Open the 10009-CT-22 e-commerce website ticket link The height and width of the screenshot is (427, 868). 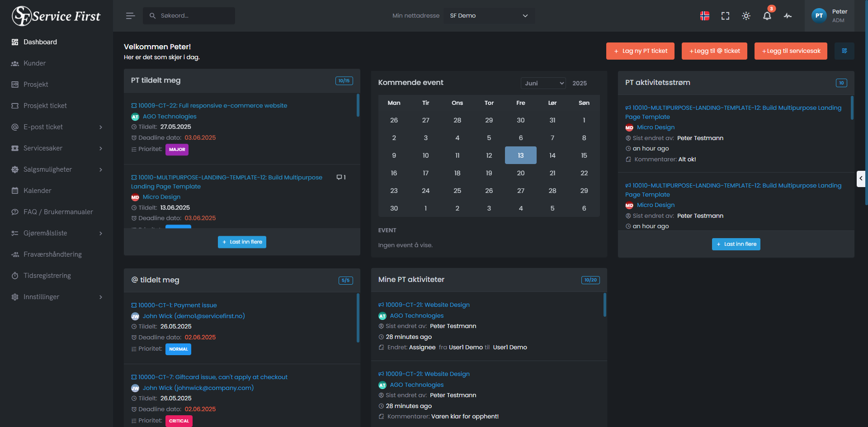pos(212,106)
